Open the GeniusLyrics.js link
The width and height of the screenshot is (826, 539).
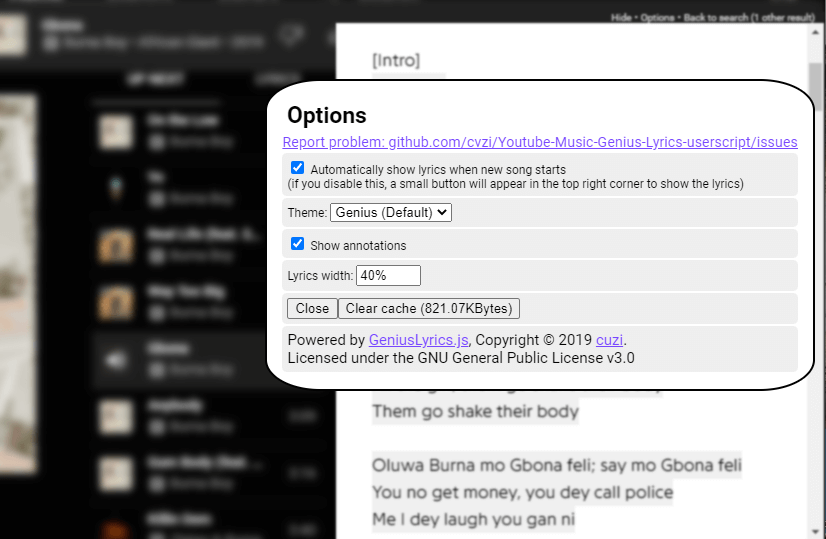[418, 340]
